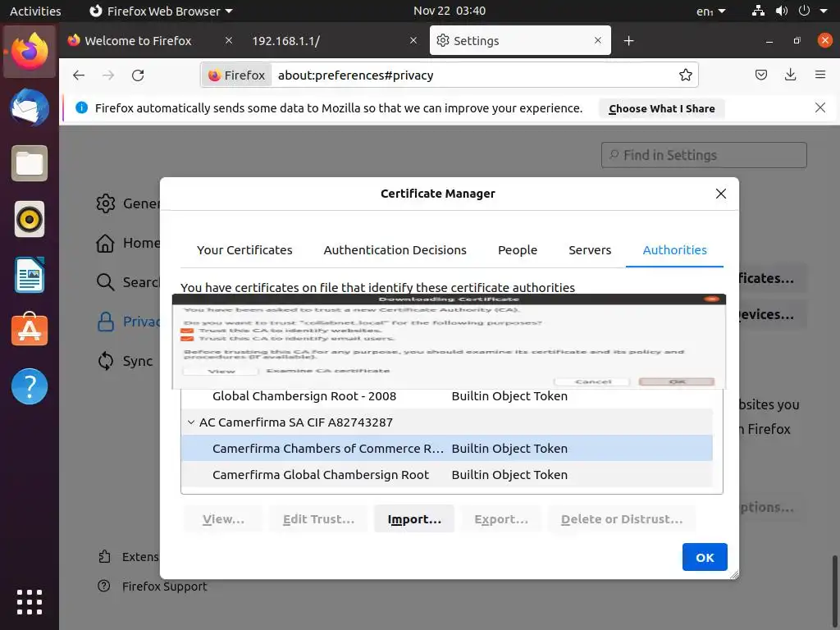840x630 pixels.
Task: Open Firefox from the Ubuntu dock
Action: pyautogui.click(x=30, y=52)
